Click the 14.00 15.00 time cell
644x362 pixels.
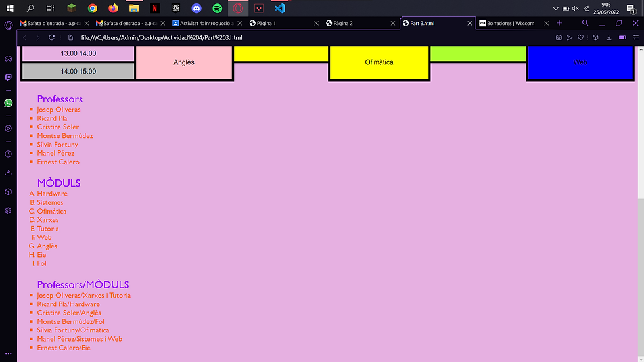coord(78,72)
